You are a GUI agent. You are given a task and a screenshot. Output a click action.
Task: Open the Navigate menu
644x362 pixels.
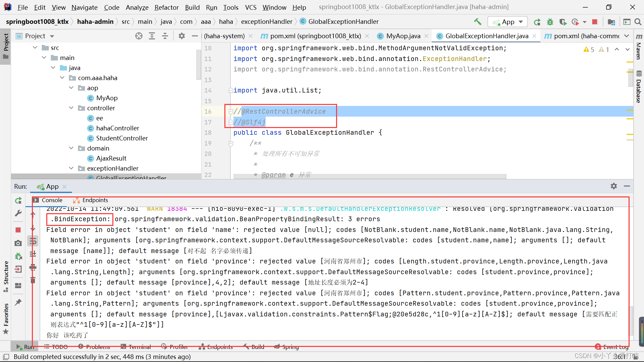point(84,7)
